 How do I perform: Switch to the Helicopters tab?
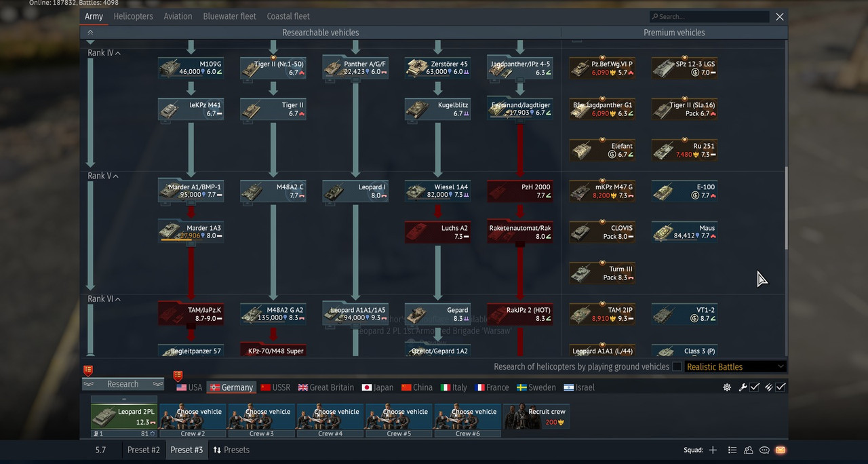click(133, 16)
